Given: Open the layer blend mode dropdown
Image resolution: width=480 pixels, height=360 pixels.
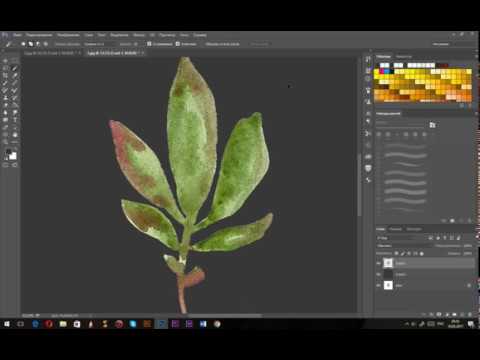Looking at the screenshot, I should (403, 246).
